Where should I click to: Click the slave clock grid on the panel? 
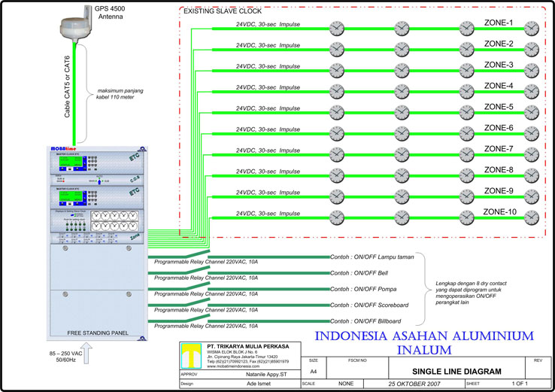[x=115, y=219]
